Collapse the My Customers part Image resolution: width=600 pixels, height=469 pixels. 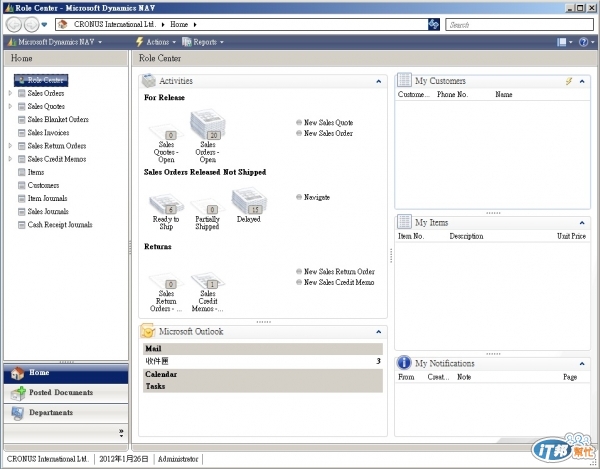582,81
